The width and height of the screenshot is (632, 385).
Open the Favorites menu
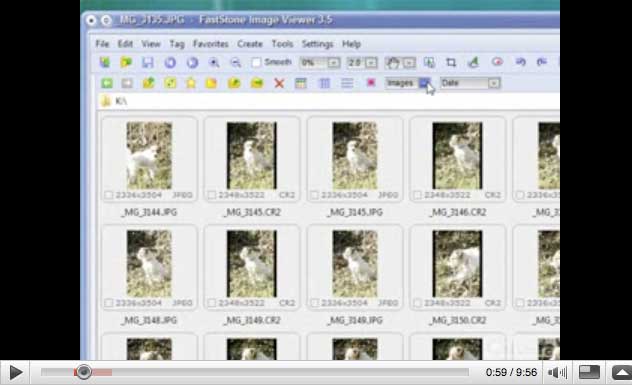(x=210, y=44)
